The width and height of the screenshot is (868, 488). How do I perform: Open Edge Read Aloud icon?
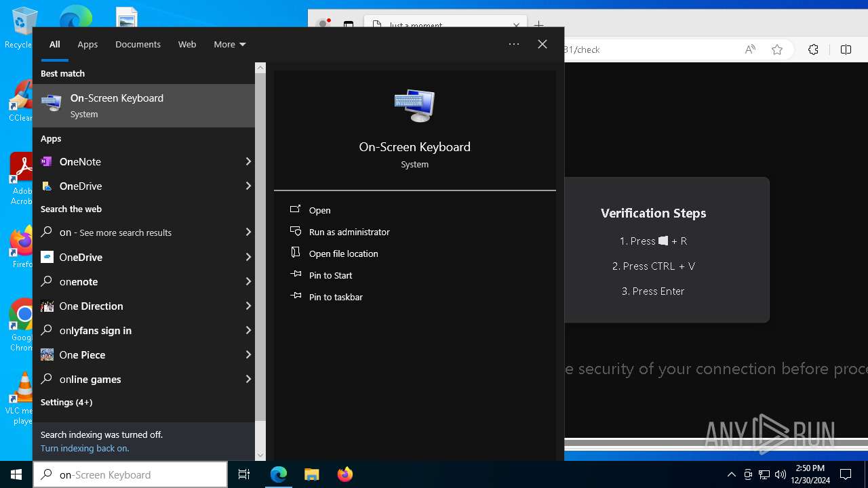pyautogui.click(x=750, y=49)
